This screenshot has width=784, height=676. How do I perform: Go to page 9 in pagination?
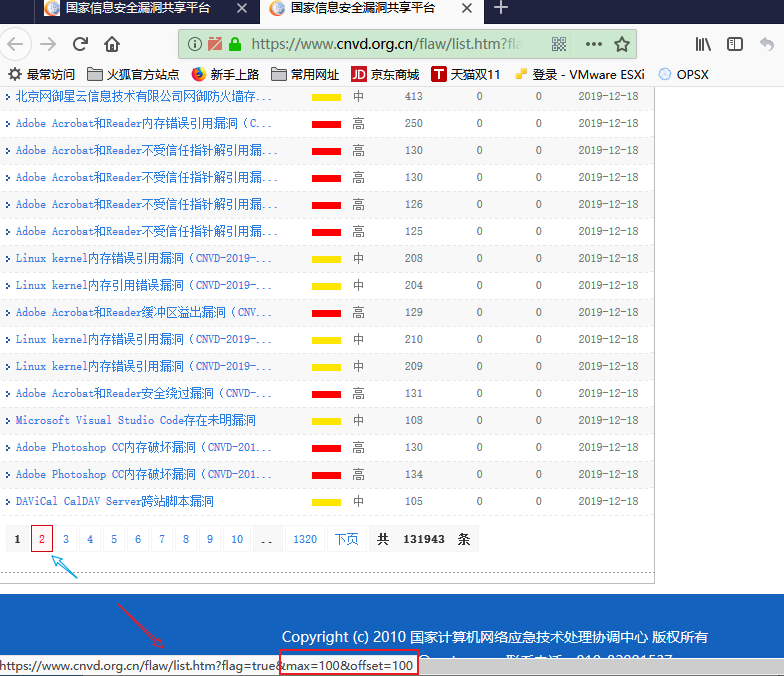pyautogui.click(x=210, y=539)
